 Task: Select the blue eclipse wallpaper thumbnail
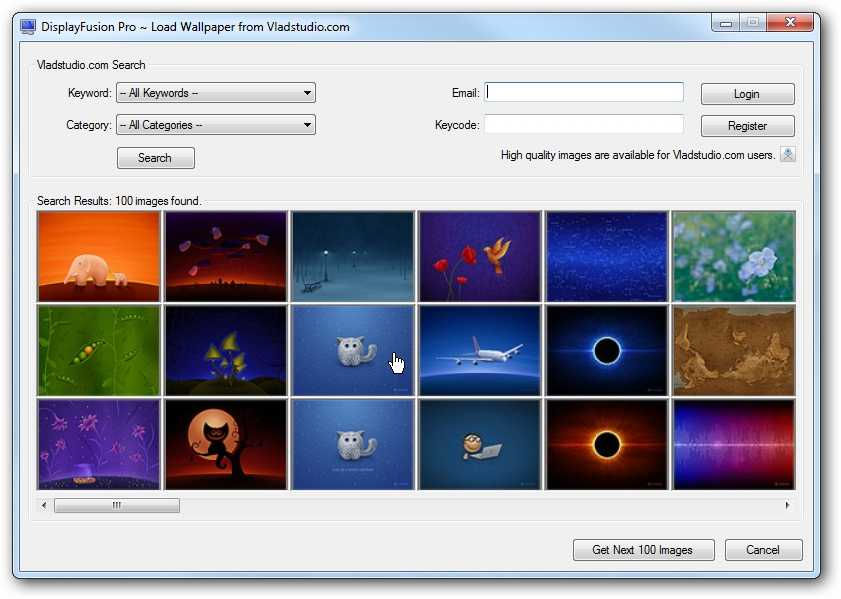pos(607,350)
